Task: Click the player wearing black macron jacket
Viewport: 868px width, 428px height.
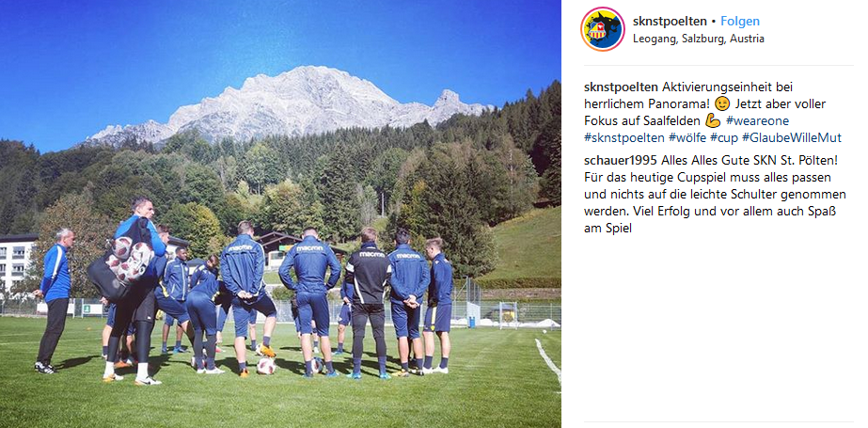Action: tap(368, 302)
